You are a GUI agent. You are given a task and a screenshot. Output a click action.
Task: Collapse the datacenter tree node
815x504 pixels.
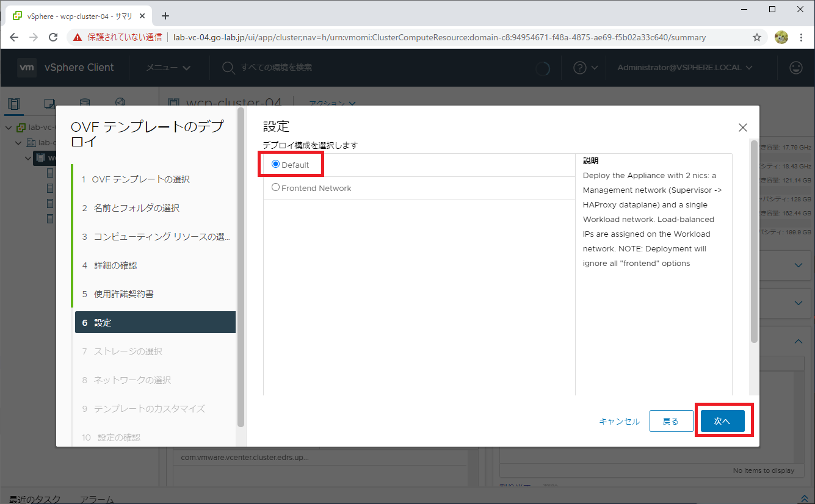20,143
